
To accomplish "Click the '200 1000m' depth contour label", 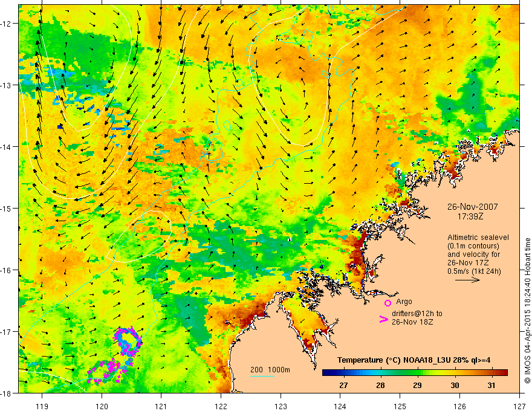I will (270, 370).
